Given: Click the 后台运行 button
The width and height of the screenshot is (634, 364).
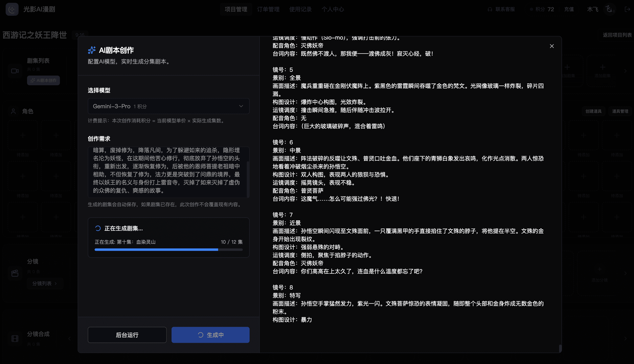Looking at the screenshot, I should [127, 335].
